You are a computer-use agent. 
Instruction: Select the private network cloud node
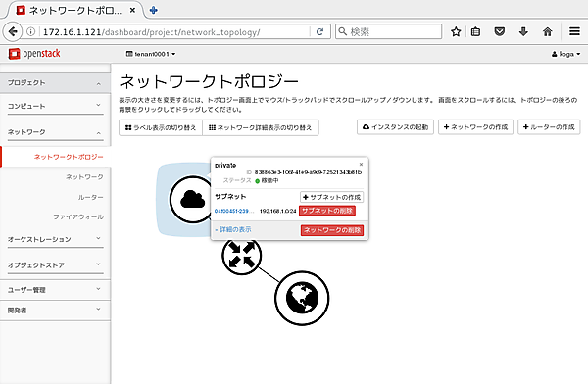point(192,199)
